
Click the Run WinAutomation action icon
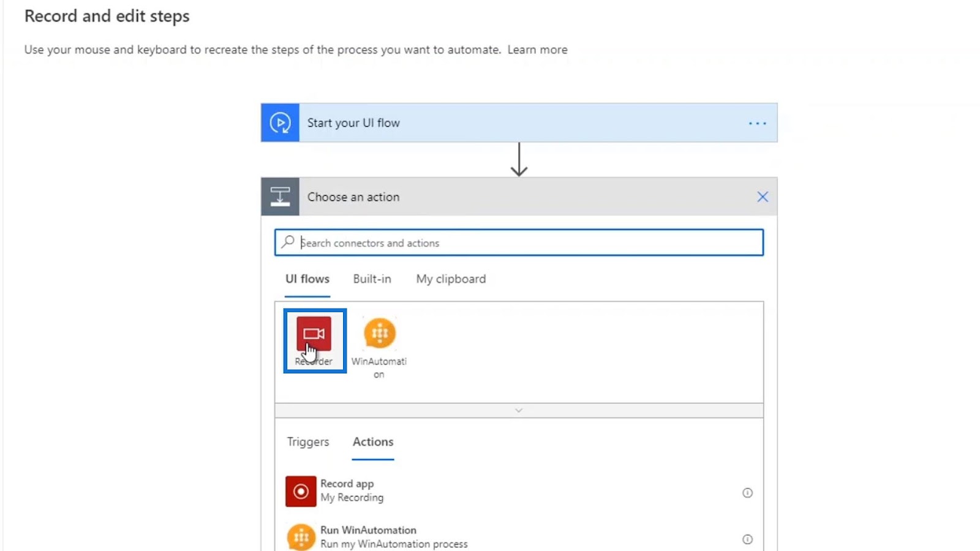[301, 538]
